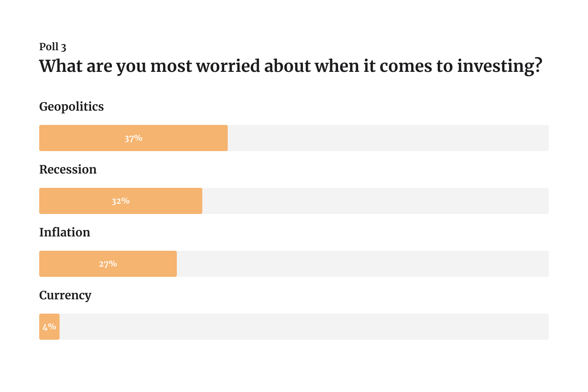This screenshot has height=392, width=588.
Task: Click the right end of orange Inflation fill
Action: coord(174,264)
